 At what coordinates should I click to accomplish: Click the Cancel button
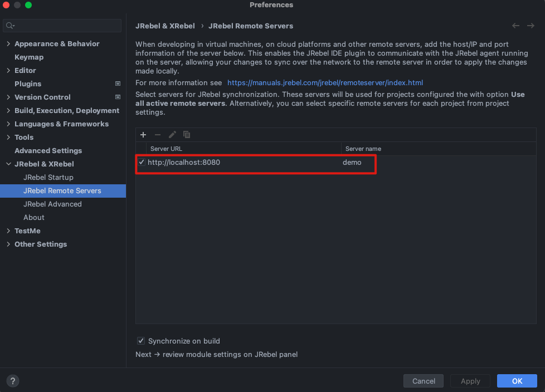424,381
